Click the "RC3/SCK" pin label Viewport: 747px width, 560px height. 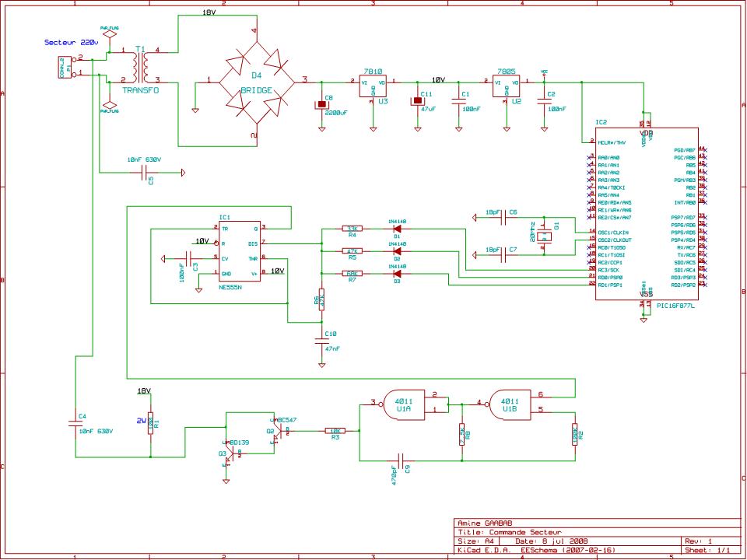coord(608,270)
